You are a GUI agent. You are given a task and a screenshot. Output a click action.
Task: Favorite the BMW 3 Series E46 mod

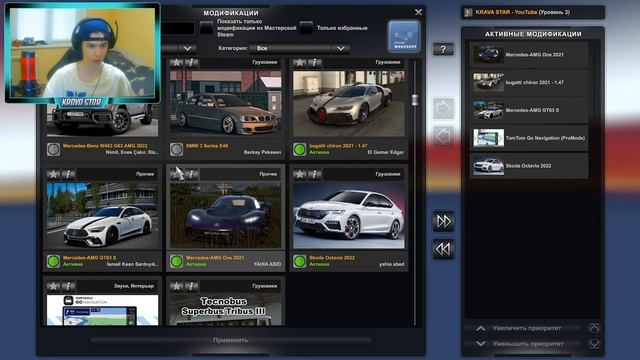176,63
